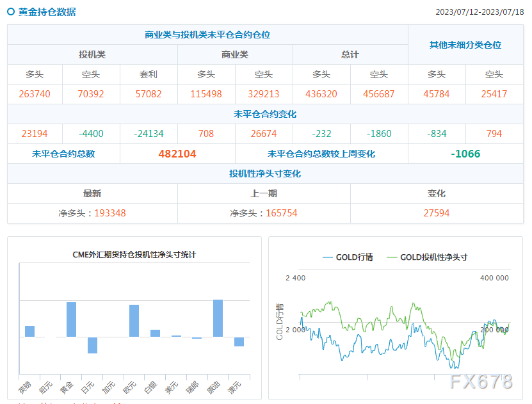Screen dimensions: 532x404
Task: Click the 原油 bar in the bar chart
Action: (x=218, y=318)
